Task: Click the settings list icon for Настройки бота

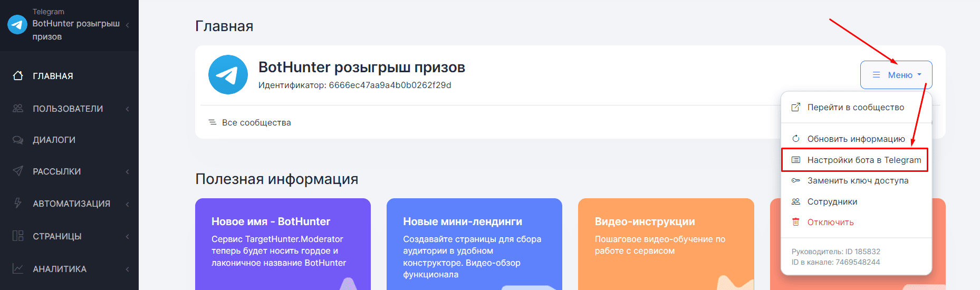Action: pos(796,160)
